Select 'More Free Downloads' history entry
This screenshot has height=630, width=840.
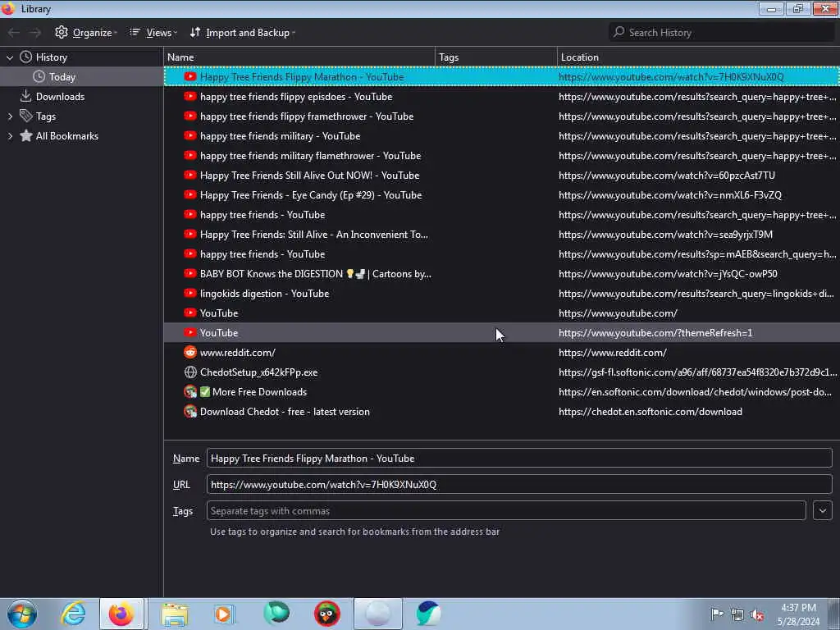pyautogui.click(x=502, y=392)
